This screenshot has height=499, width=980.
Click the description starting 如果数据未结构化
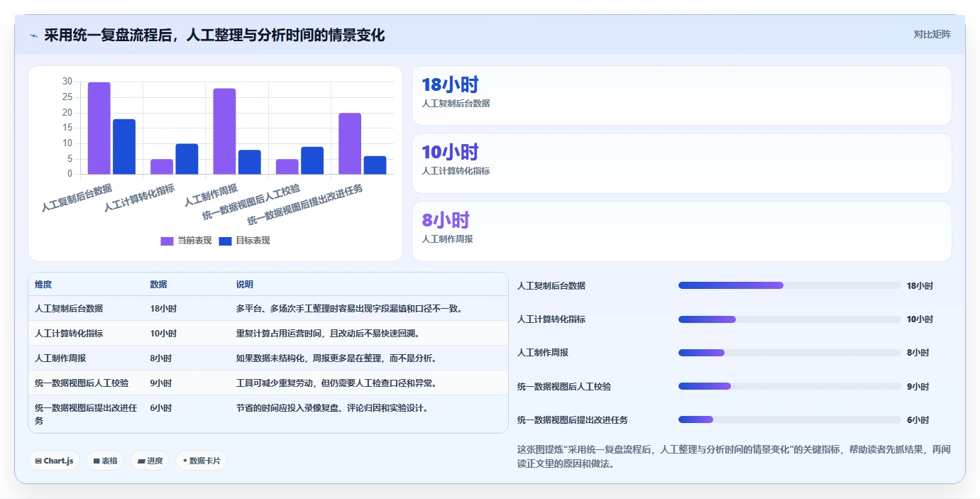[x=336, y=358]
